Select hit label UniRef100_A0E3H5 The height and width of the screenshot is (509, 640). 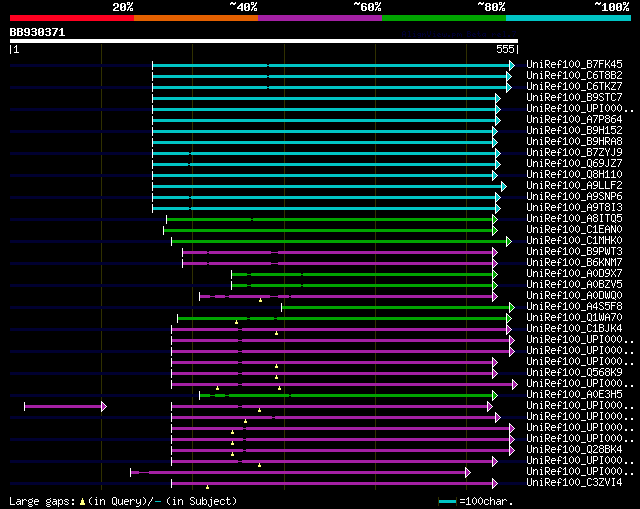coord(574,395)
